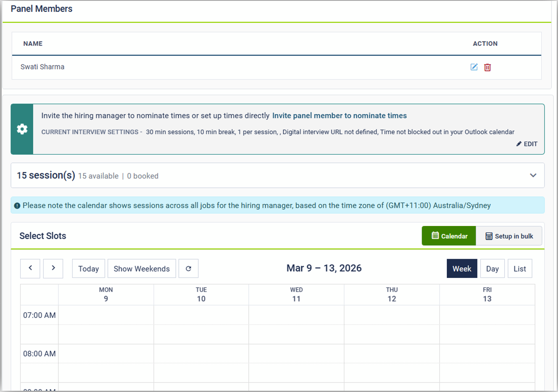The image size is (558, 392).
Task: Select Week calendar view
Action: pyautogui.click(x=462, y=268)
